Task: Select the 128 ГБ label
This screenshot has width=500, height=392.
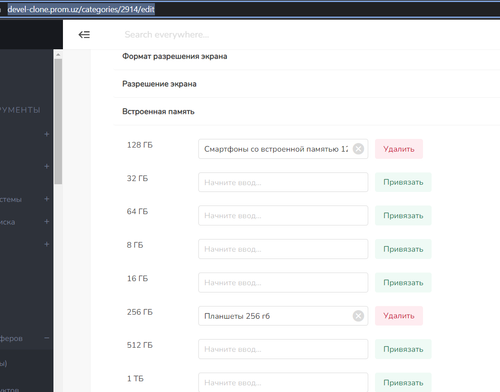Action: 140,145
